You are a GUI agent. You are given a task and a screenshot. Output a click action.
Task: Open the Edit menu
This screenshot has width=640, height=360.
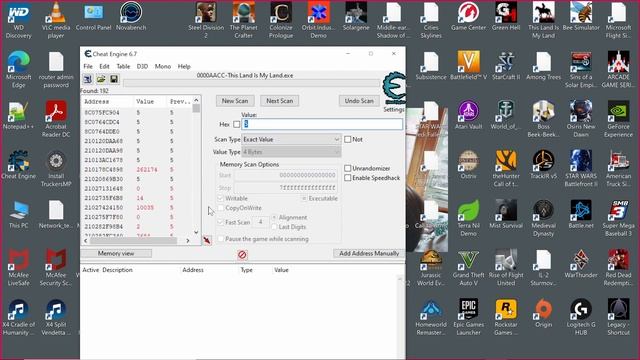point(104,66)
